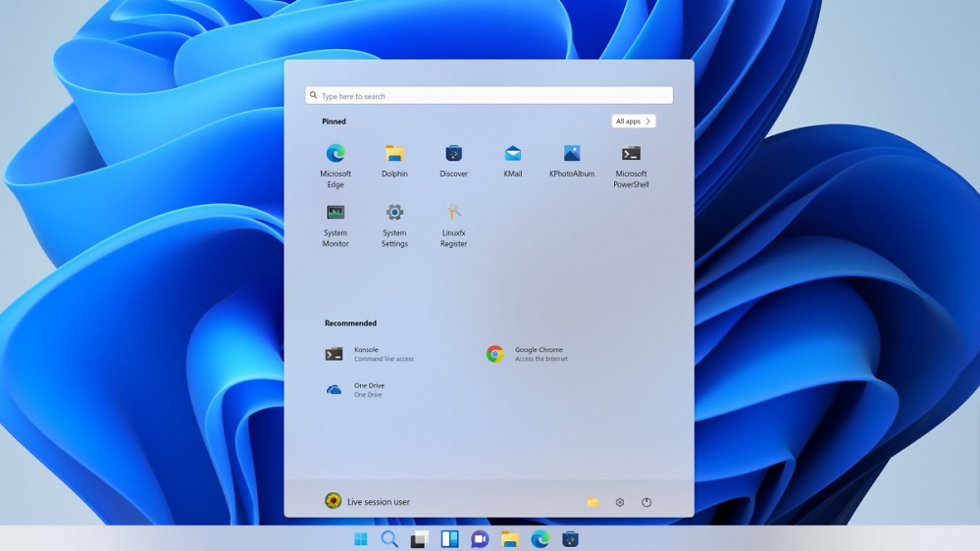The image size is (980, 551).
Task: Open the folder shortcut in menu footer
Action: 593,502
